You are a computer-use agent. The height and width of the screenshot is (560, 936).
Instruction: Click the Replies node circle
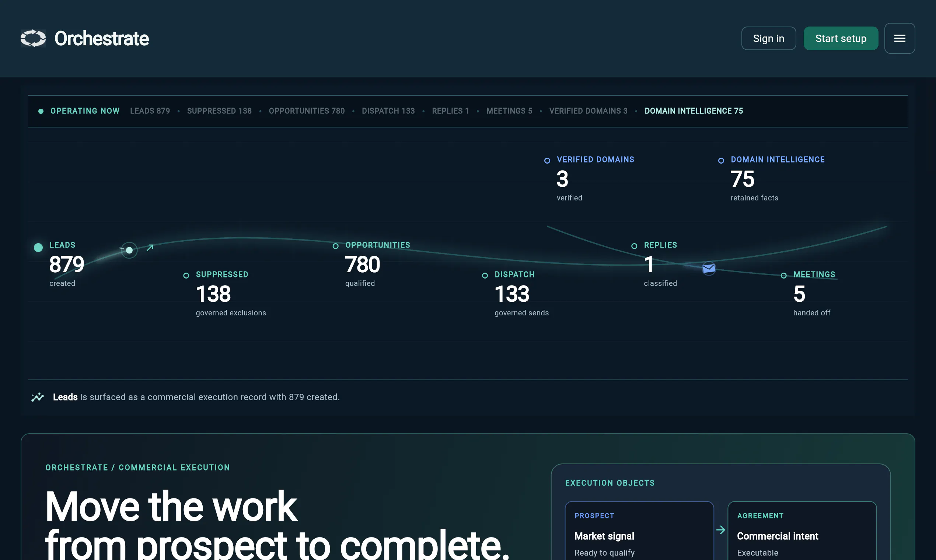point(635,246)
